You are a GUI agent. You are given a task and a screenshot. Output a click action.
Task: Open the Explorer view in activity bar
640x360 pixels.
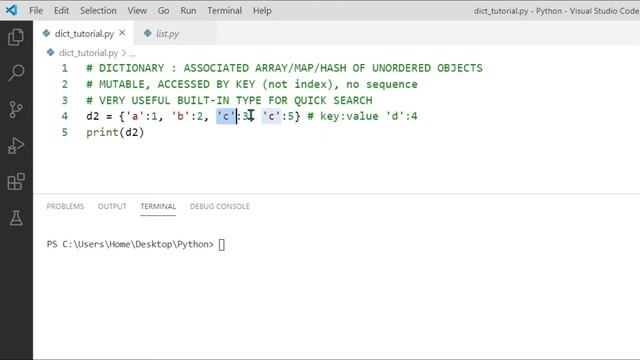[x=16, y=37]
